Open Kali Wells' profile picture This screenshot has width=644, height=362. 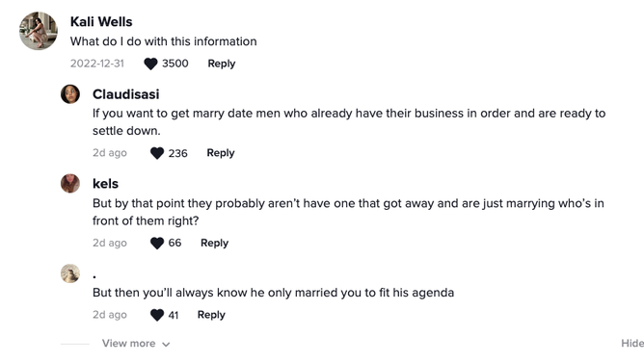(x=39, y=31)
